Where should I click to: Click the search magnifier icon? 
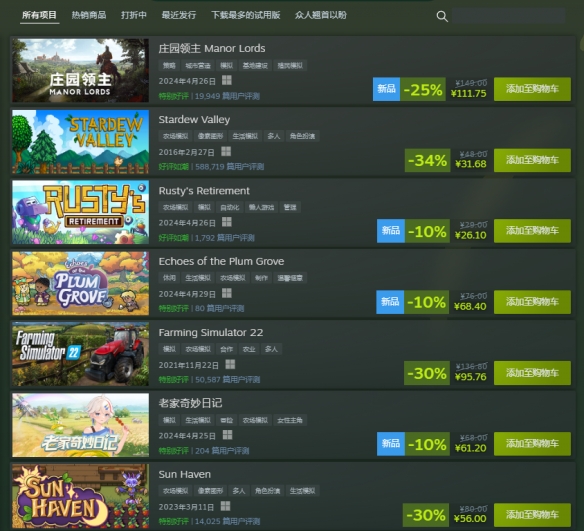[x=442, y=16]
